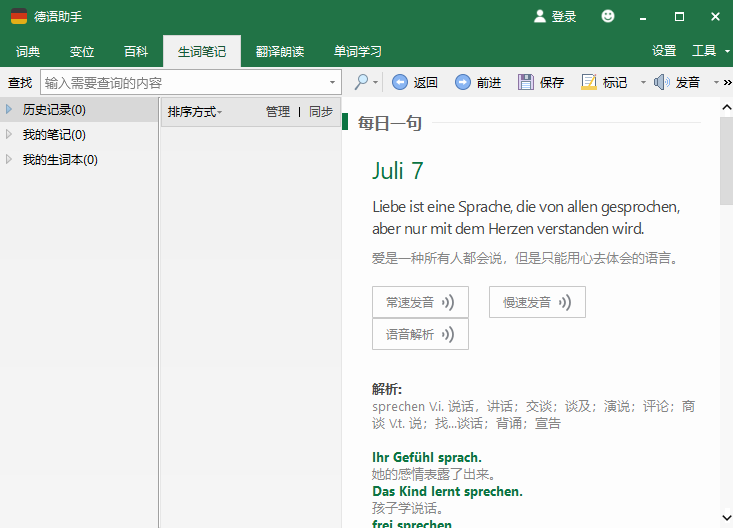Image resolution: width=733 pixels, height=528 pixels.
Task: Click the 前进 forward arrow button
Action: [x=463, y=82]
